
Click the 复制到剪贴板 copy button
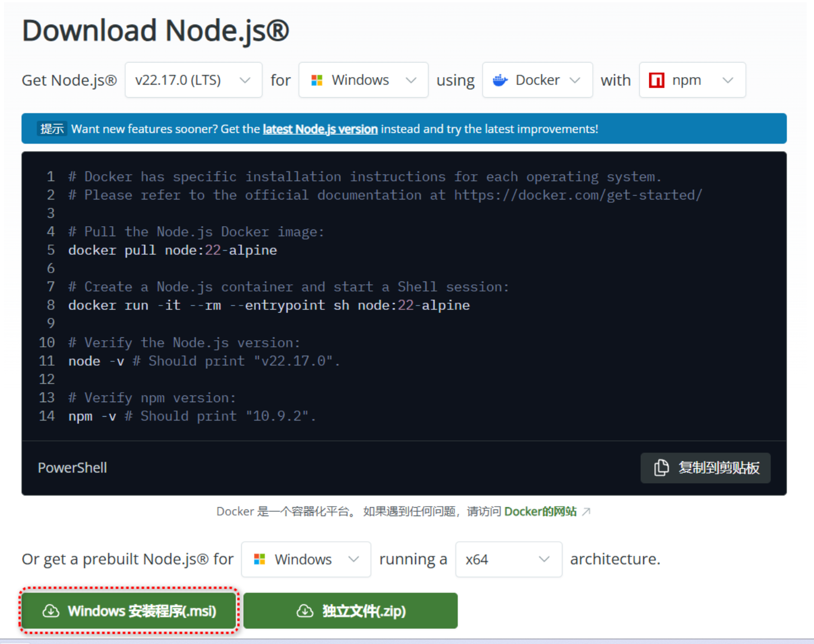point(705,468)
